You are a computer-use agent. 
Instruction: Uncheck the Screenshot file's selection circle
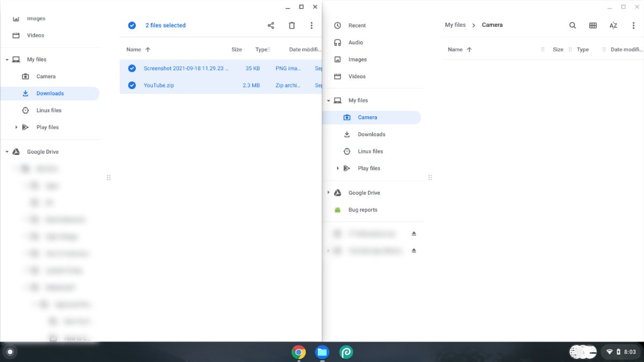(x=131, y=68)
